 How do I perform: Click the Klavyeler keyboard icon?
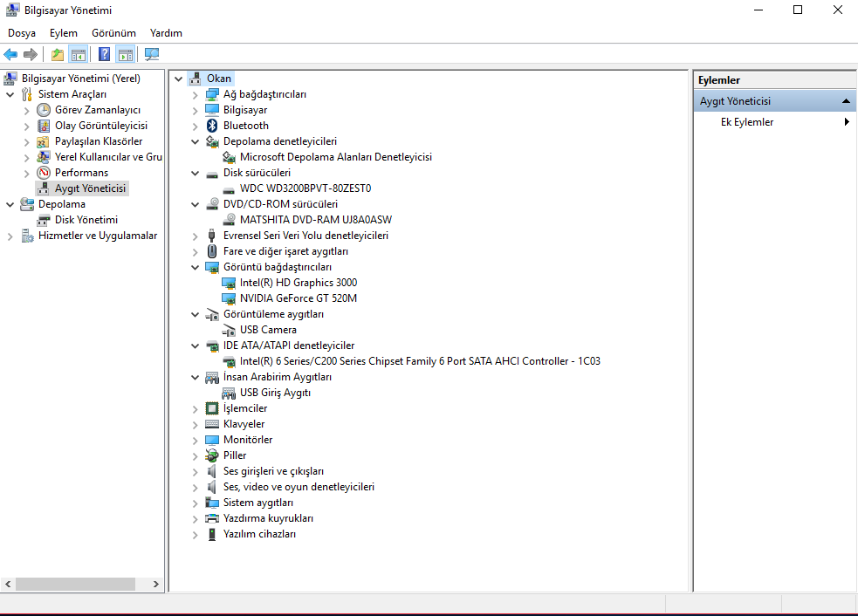212,425
